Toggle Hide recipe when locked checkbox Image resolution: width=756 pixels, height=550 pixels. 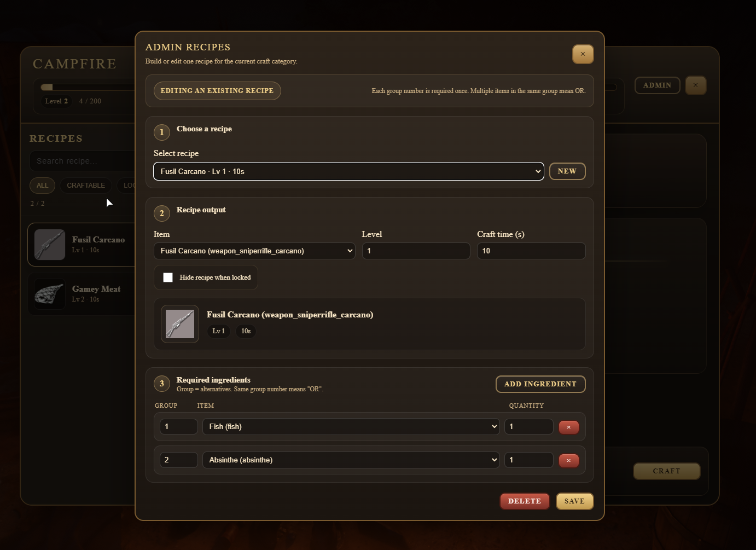168,277
